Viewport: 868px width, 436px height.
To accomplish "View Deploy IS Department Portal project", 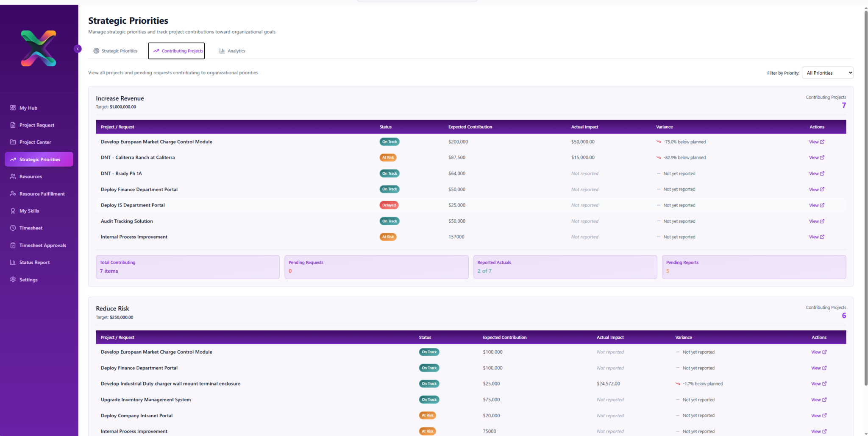I will point(816,205).
